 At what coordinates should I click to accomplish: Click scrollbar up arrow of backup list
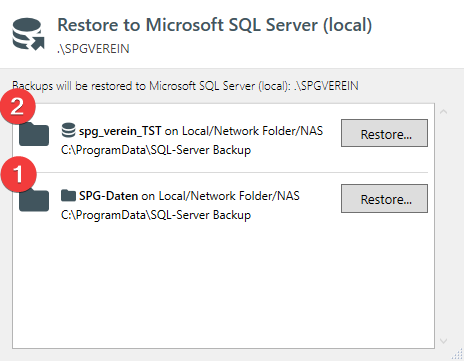443,112
